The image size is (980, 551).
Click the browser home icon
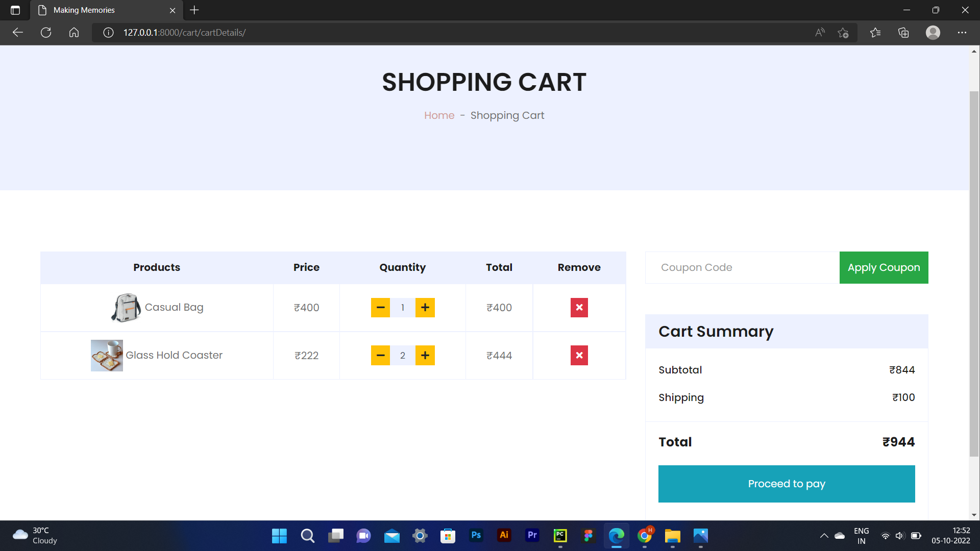[74, 33]
